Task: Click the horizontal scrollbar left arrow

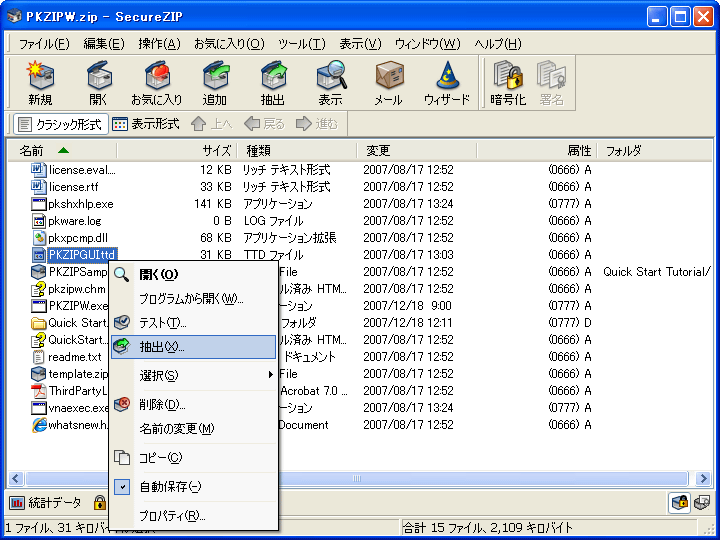Action: point(16,478)
